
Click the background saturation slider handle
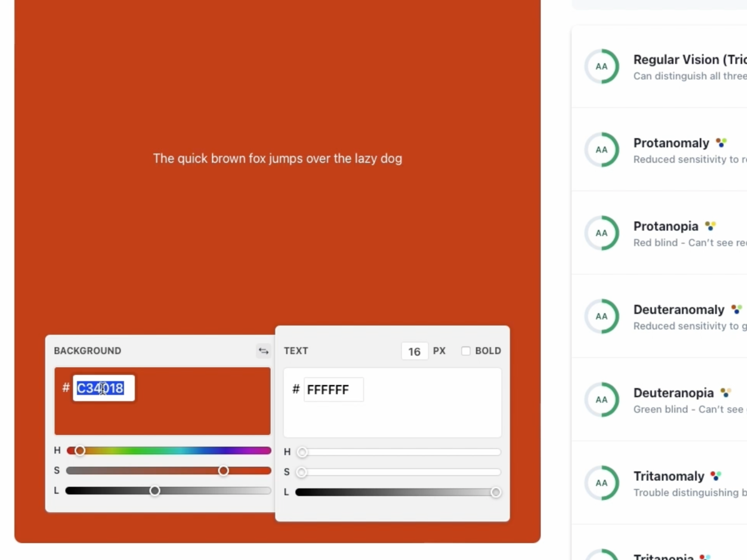click(x=224, y=470)
